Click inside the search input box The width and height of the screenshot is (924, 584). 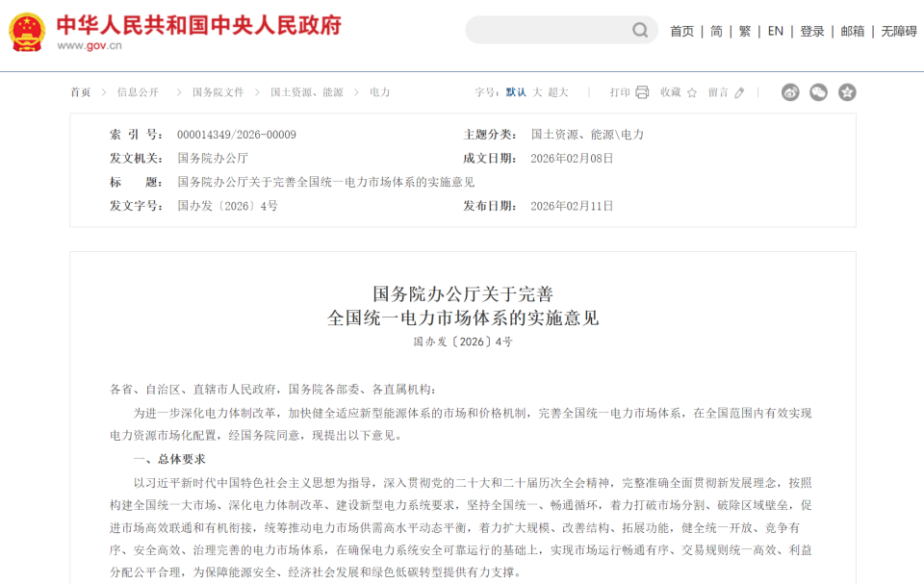click(549, 30)
